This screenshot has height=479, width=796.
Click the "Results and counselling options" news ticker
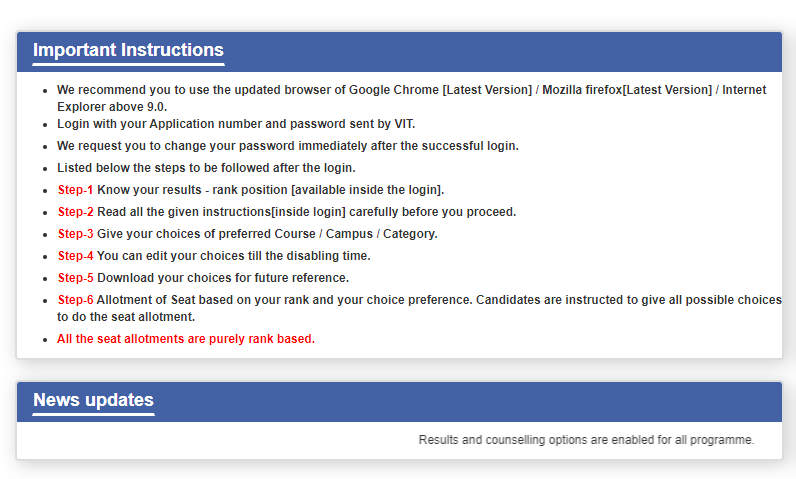point(586,440)
